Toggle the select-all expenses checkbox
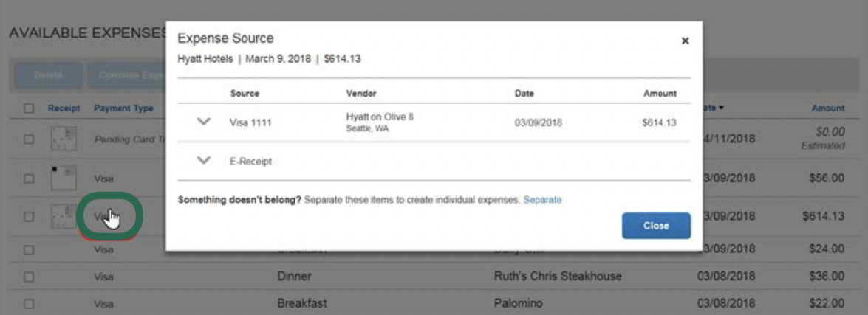The width and height of the screenshot is (868, 315). [29, 108]
